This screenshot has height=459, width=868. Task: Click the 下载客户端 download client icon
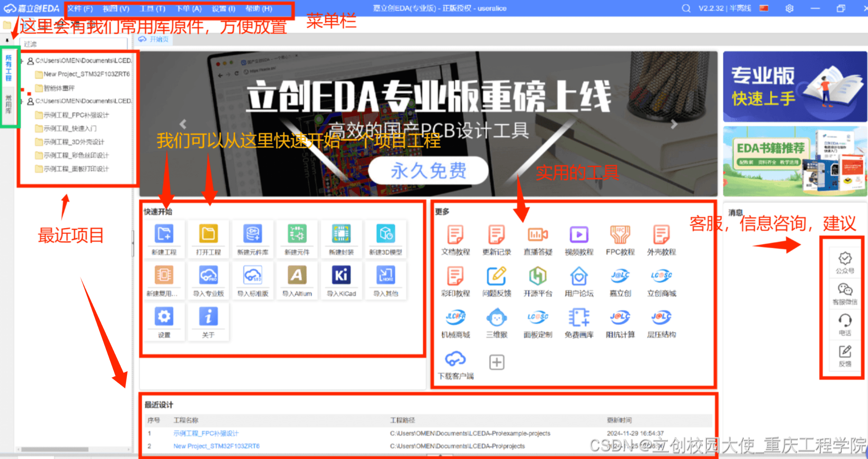(455, 359)
